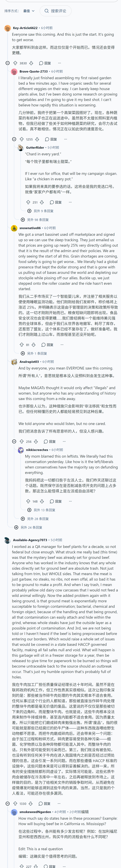Upvote GutterRider's comment with 251 points

click(28, 202)
